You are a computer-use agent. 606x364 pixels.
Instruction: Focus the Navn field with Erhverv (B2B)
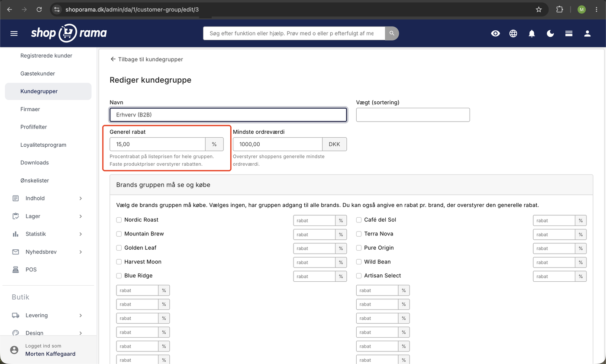click(x=228, y=115)
